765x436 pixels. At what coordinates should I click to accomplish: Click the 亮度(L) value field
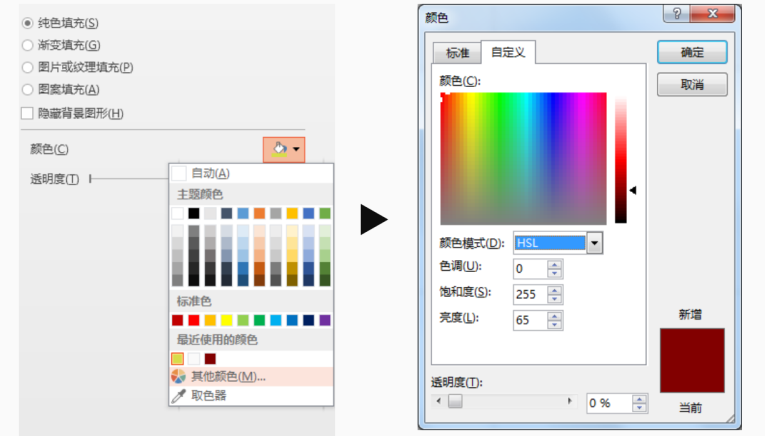[530, 320]
